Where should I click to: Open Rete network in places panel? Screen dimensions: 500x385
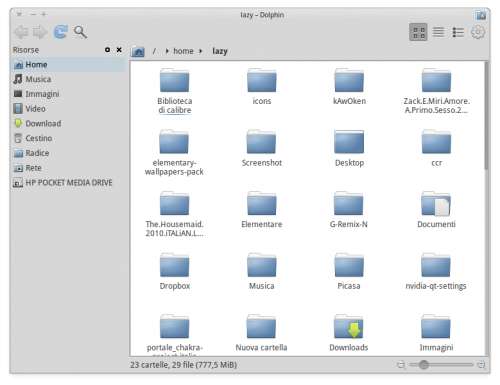pos(69,168)
